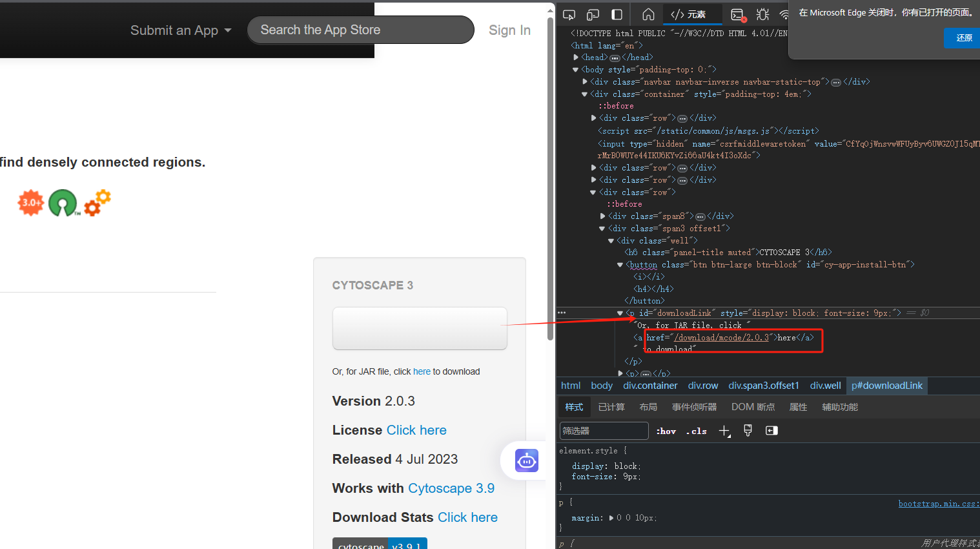Focus the Search the App Store field

tap(361, 30)
